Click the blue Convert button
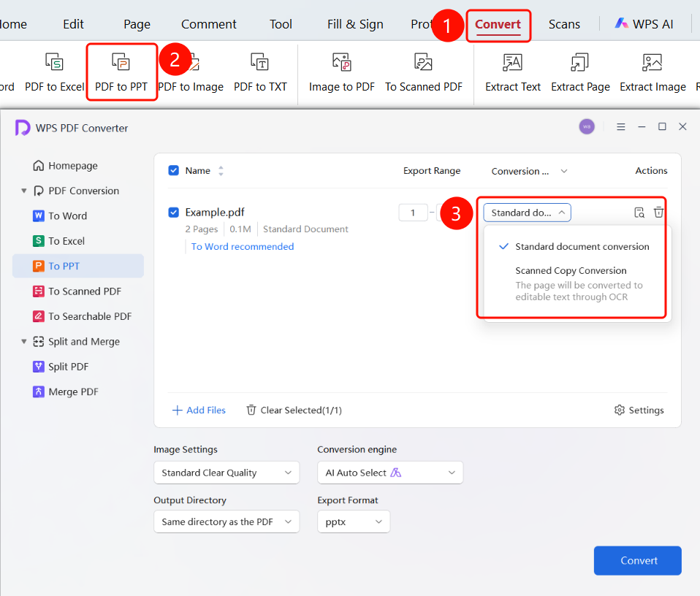Image resolution: width=700 pixels, height=596 pixels. [x=637, y=560]
